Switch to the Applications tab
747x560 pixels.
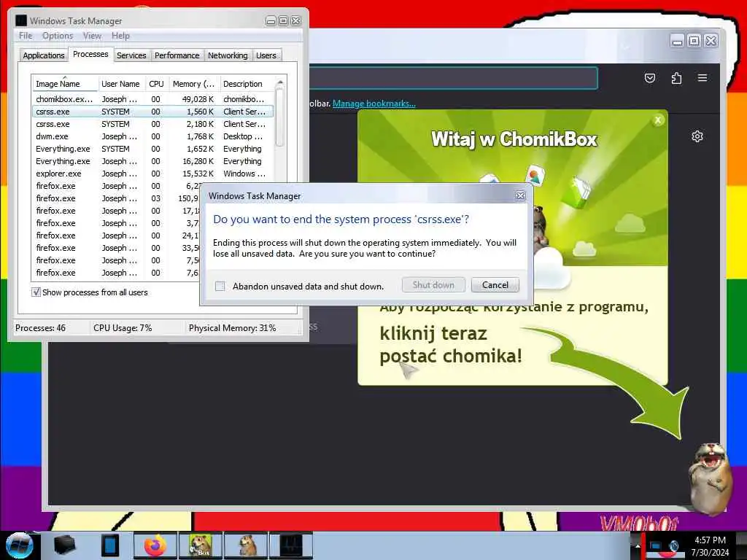(x=43, y=55)
